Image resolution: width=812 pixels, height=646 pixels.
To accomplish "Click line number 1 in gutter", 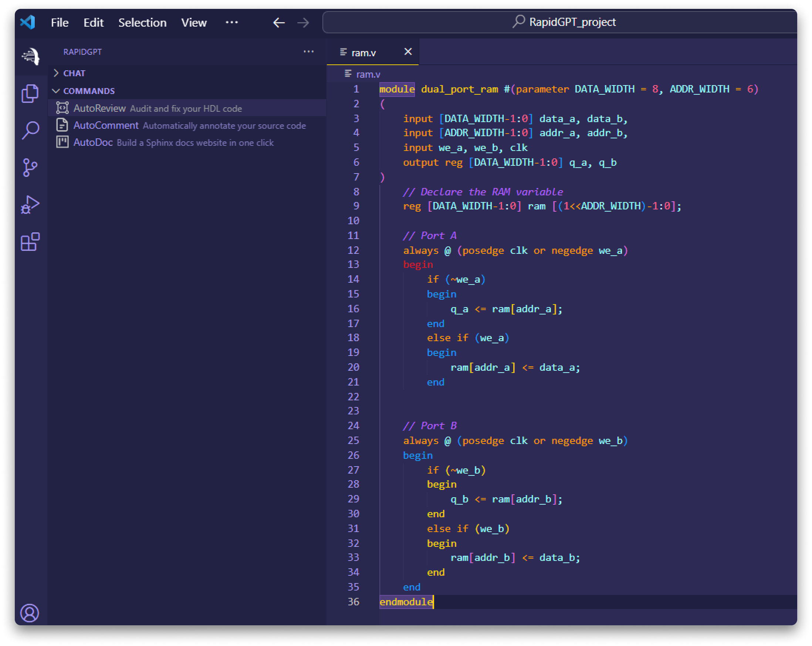I will pos(356,89).
